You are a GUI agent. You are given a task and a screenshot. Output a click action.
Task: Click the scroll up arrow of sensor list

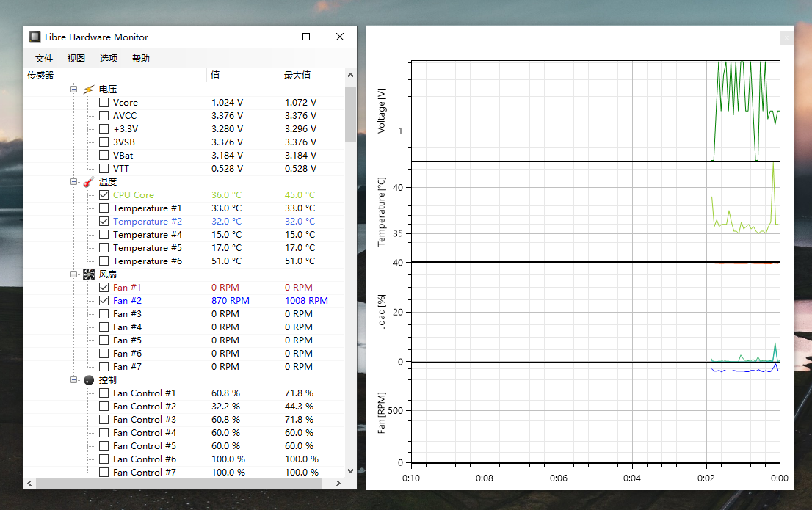351,76
